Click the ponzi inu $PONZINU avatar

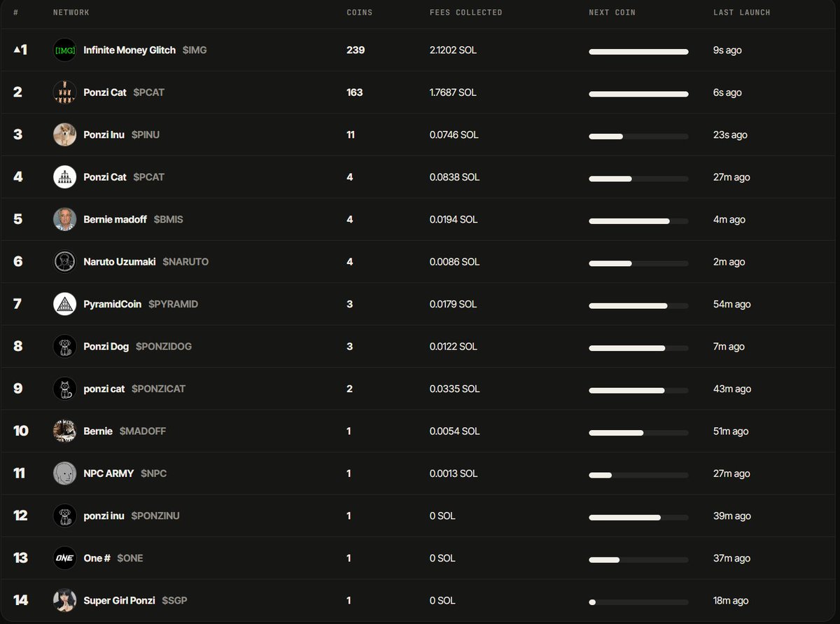(x=64, y=516)
